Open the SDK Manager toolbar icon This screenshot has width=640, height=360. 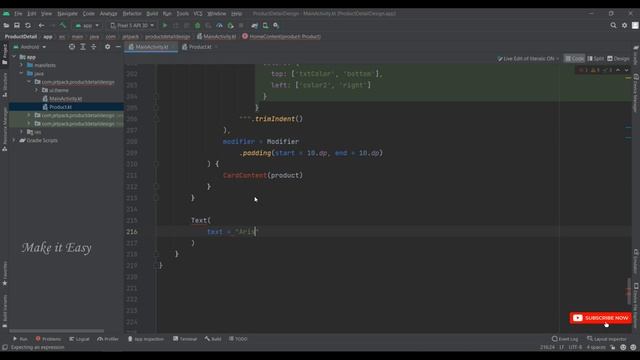point(276,25)
